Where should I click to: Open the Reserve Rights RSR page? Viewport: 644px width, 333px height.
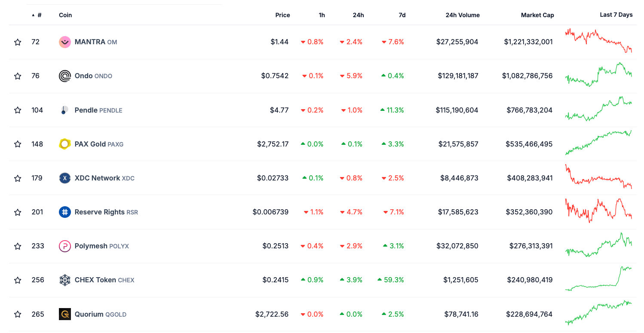coord(106,212)
